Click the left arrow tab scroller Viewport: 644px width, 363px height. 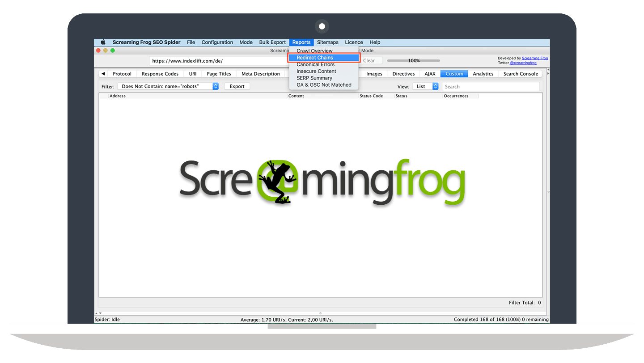(103, 74)
